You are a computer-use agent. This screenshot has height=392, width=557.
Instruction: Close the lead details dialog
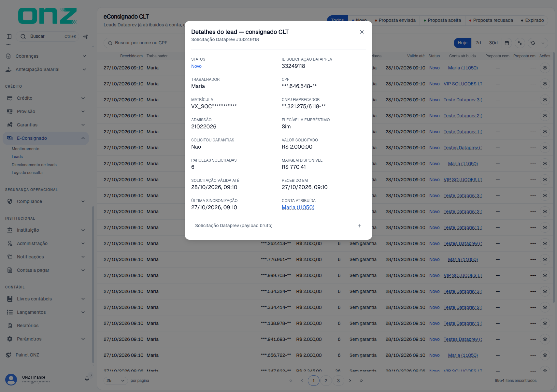(x=362, y=32)
